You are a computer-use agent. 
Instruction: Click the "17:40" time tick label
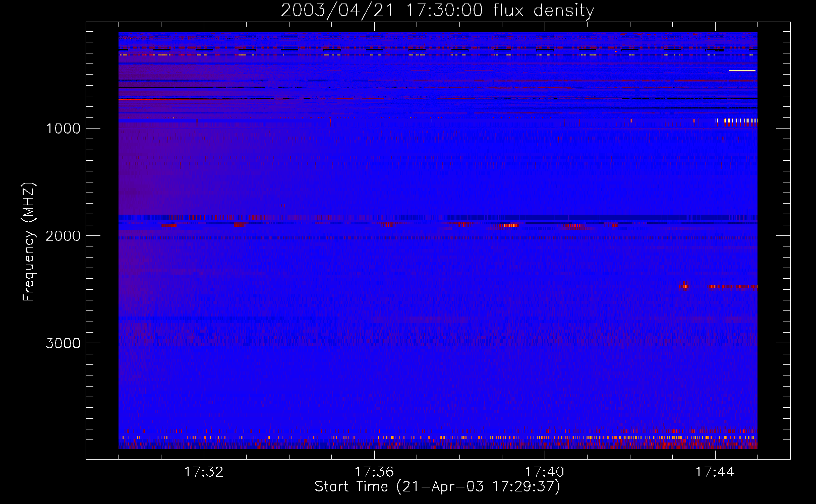(545, 472)
